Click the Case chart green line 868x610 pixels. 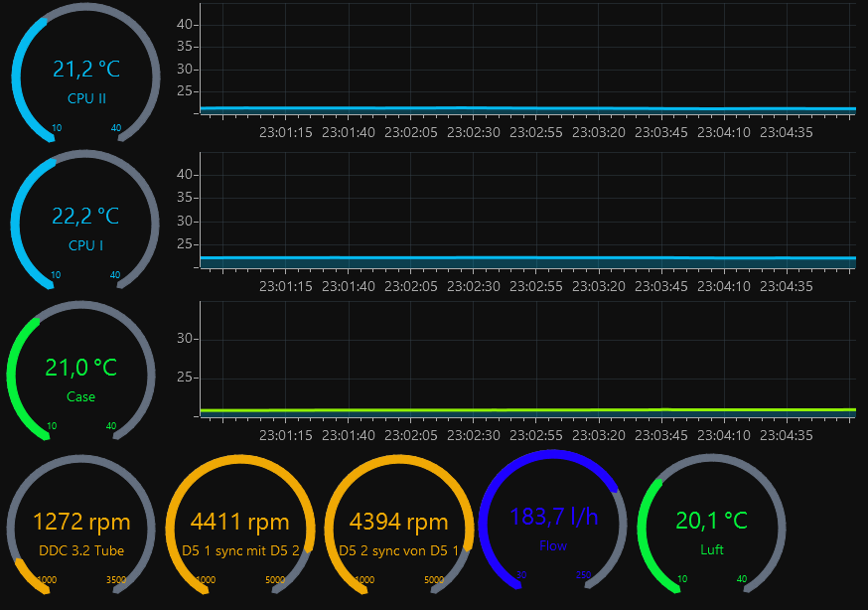(x=527, y=410)
